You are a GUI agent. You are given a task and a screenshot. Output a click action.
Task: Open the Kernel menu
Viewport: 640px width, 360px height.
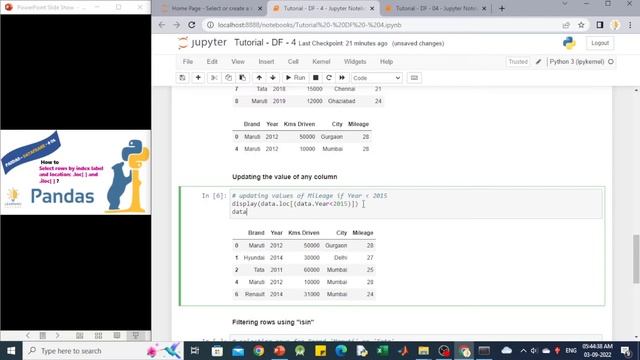[321, 62]
